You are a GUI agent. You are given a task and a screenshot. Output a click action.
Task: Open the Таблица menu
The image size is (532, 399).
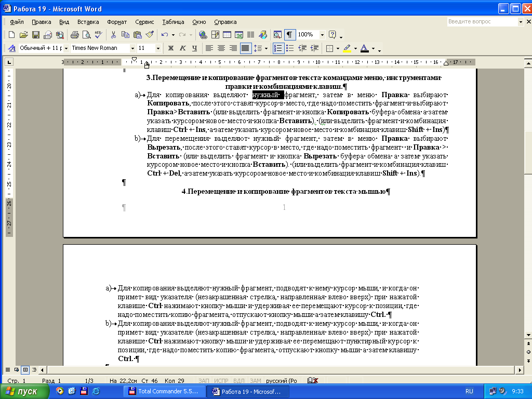coord(173,22)
